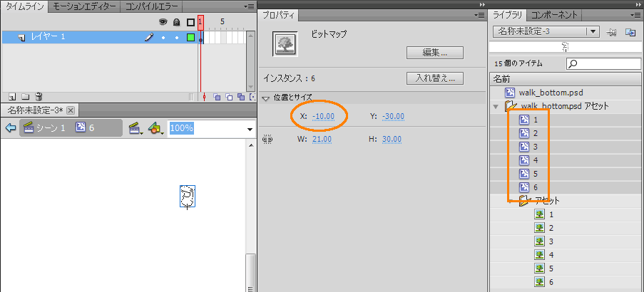Viewport: 644px width, 292px height.
Task: Click the New Library Panel icon
Action: pos(630,32)
